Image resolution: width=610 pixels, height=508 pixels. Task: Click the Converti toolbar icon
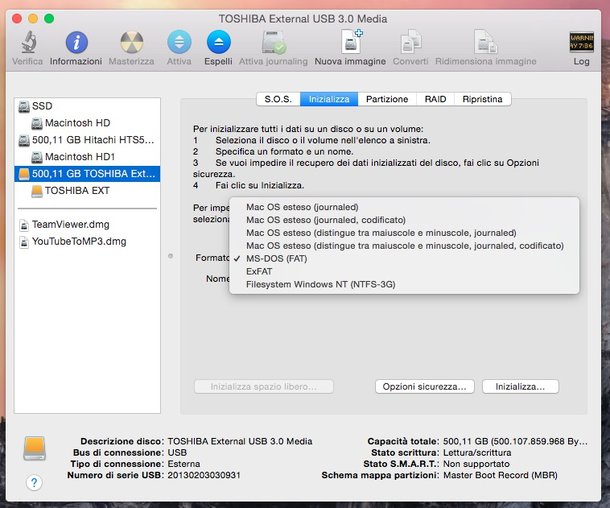tap(410, 42)
